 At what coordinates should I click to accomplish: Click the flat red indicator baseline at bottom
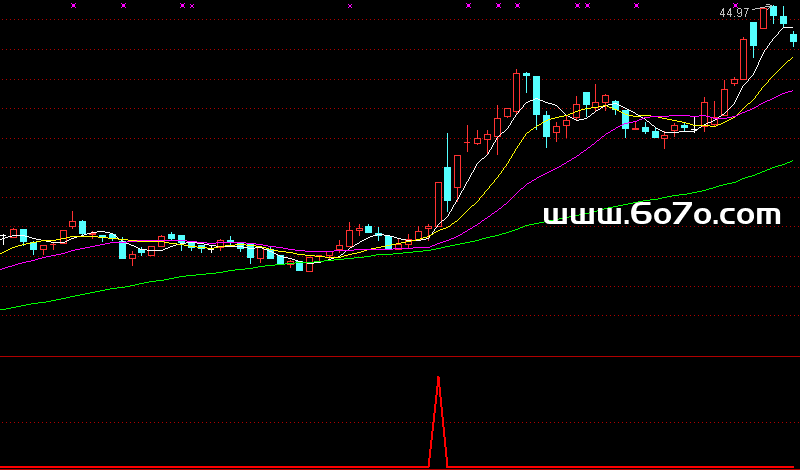[x=200, y=467]
